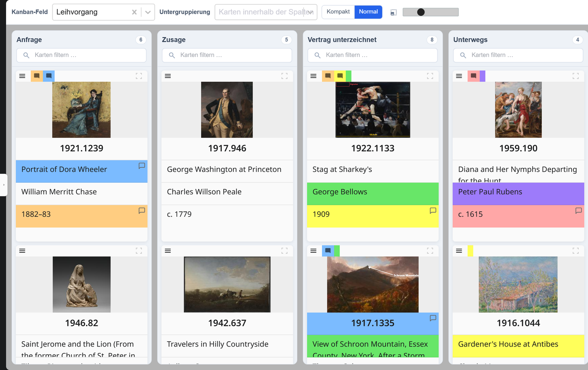Viewport: 588px width, 370px height.
Task: Click the Peter Paul Rubens artist field
Action: pyautogui.click(x=518, y=194)
